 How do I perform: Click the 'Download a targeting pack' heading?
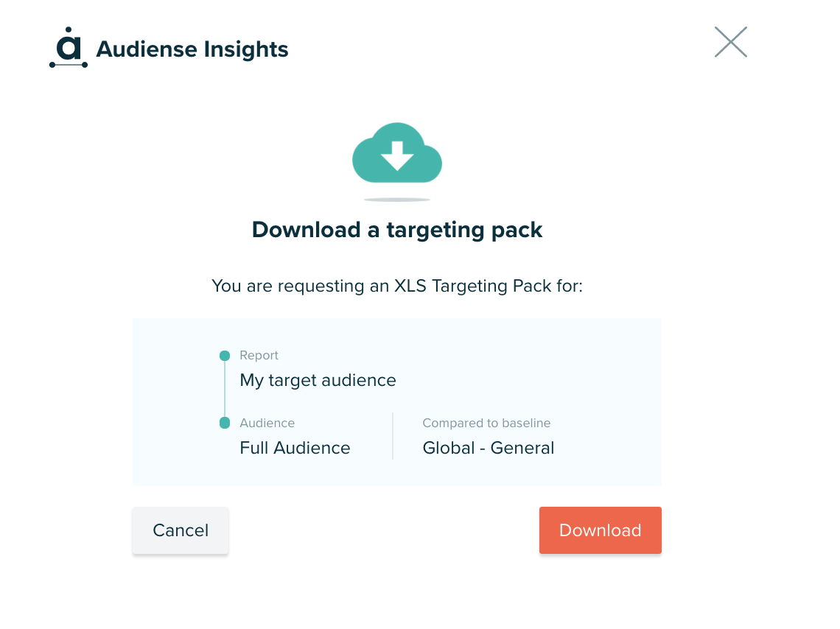pos(397,231)
